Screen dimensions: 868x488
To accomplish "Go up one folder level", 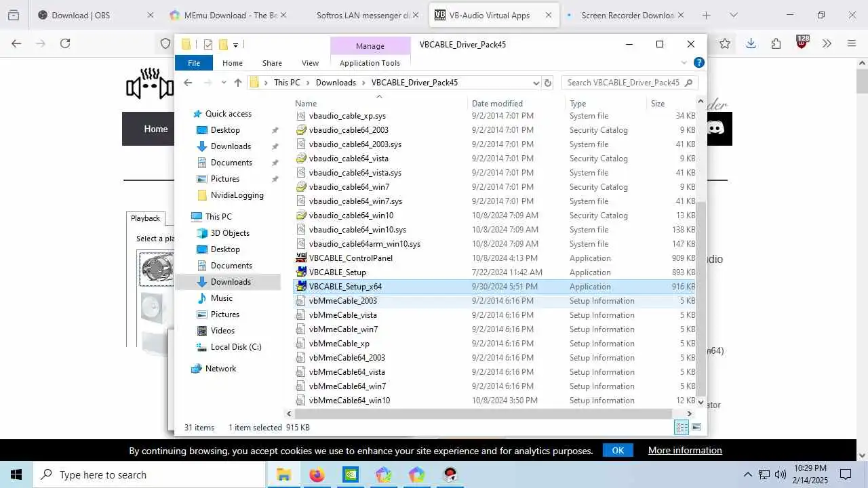I will pos(237,83).
